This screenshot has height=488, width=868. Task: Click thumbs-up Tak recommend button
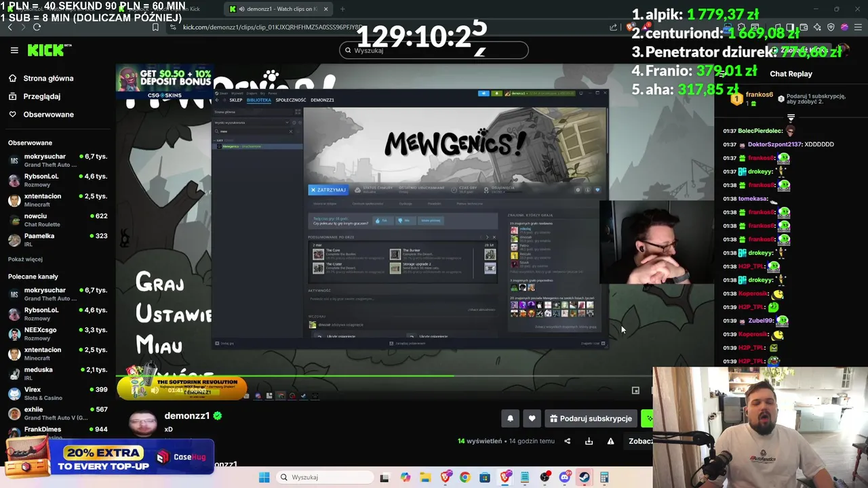coord(383,220)
